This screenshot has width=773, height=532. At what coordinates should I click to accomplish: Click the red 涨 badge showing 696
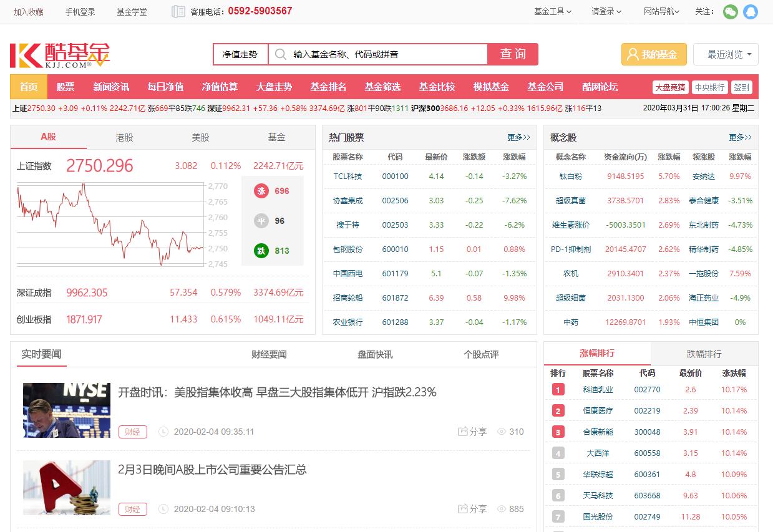click(261, 191)
